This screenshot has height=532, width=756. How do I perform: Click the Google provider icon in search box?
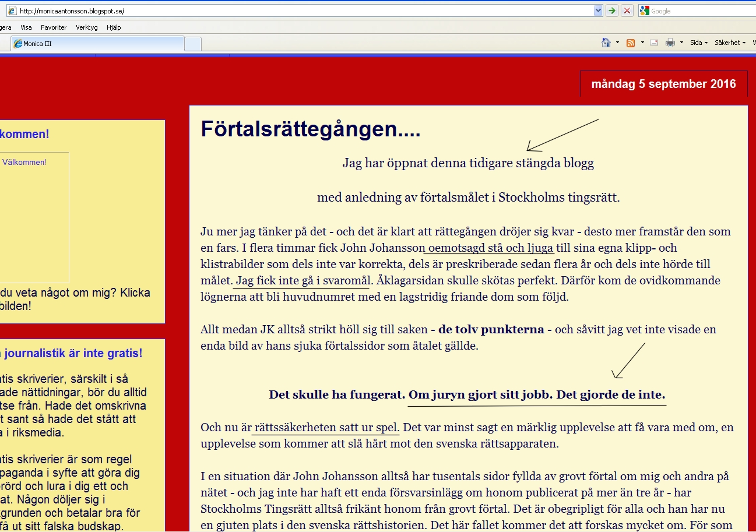(x=644, y=10)
